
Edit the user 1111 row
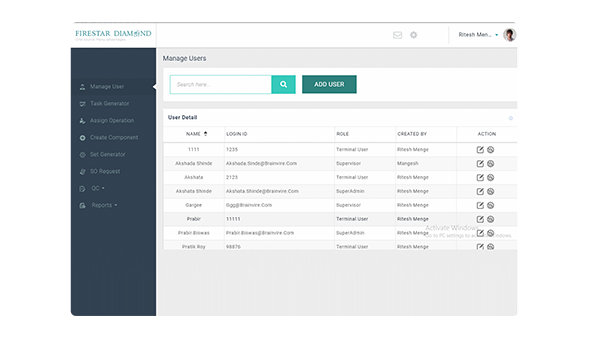point(480,150)
